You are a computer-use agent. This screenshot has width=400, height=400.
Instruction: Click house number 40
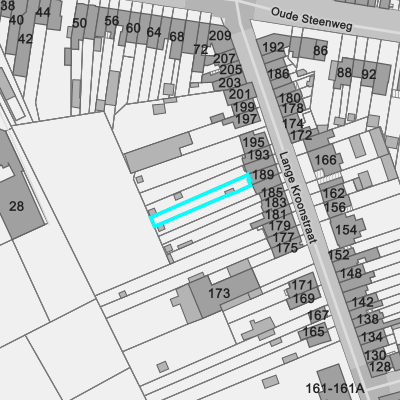[16, 20]
